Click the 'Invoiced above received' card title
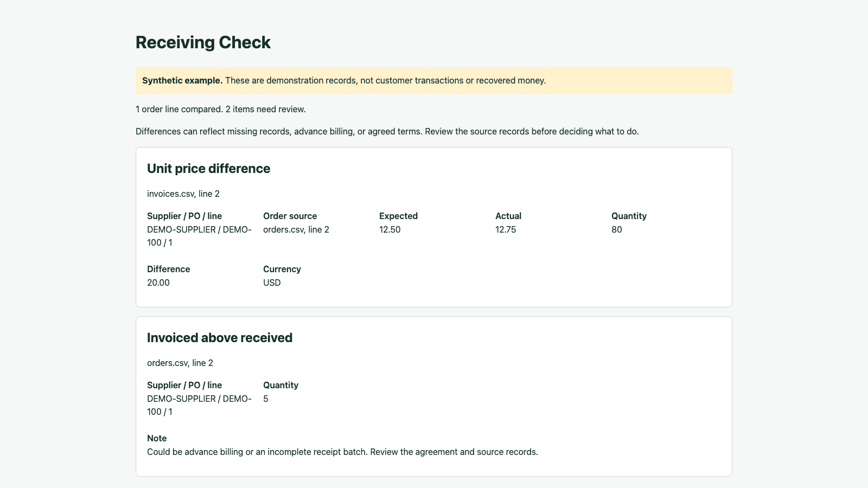The height and width of the screenshot is (488, 868). (220, 338)
